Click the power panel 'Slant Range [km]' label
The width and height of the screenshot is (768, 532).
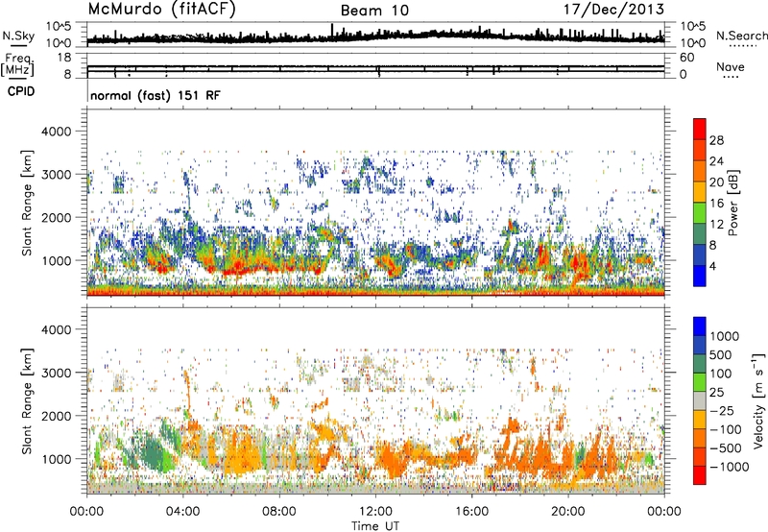27,203
